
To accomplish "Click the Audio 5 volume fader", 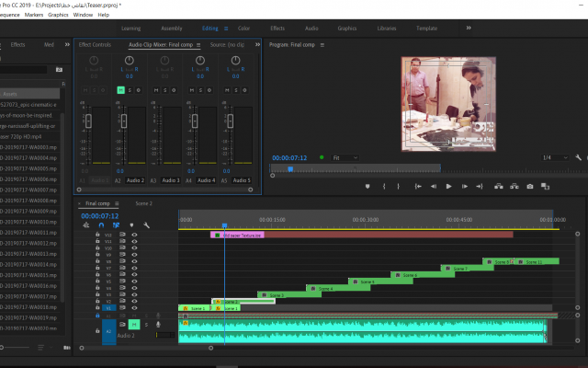I will coord(231,121).
